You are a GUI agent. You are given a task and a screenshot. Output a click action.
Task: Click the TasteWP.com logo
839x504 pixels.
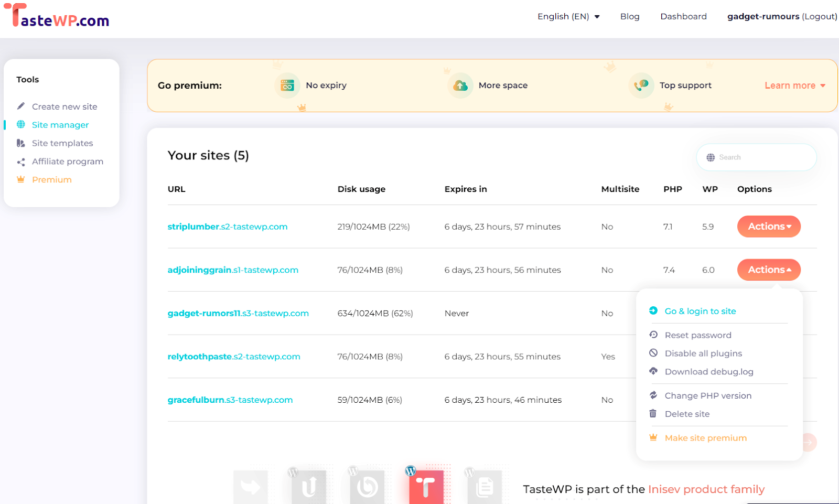point(57,16)
